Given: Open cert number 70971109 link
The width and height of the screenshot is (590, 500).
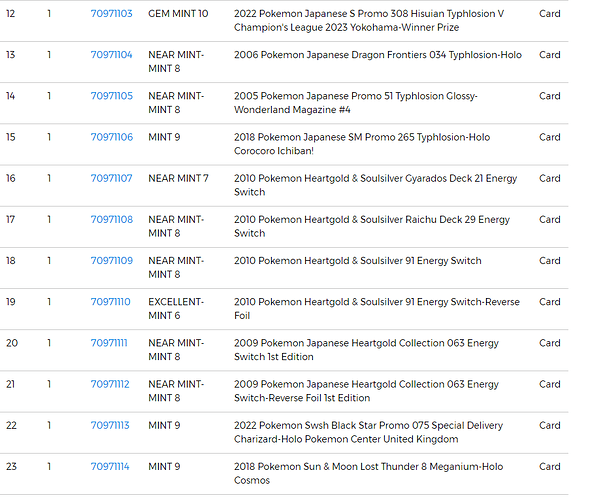Looking at the screenshot, I should [x=112, y=261].
